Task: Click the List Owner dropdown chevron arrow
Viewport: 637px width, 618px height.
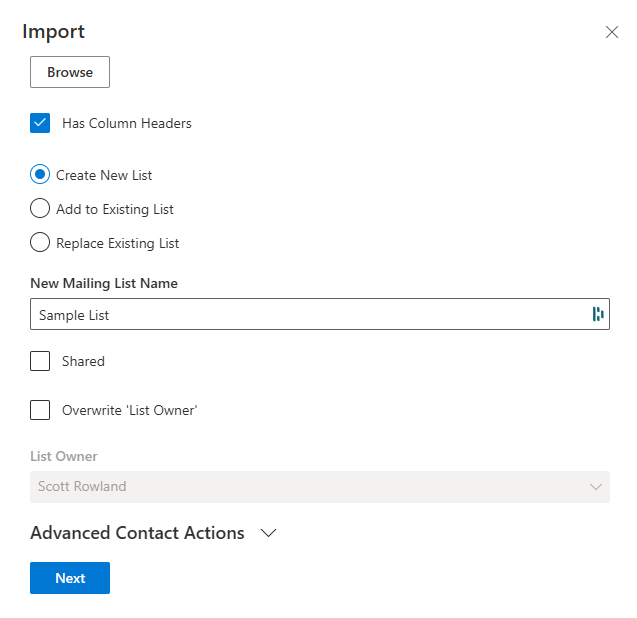Action: (596, 487)
